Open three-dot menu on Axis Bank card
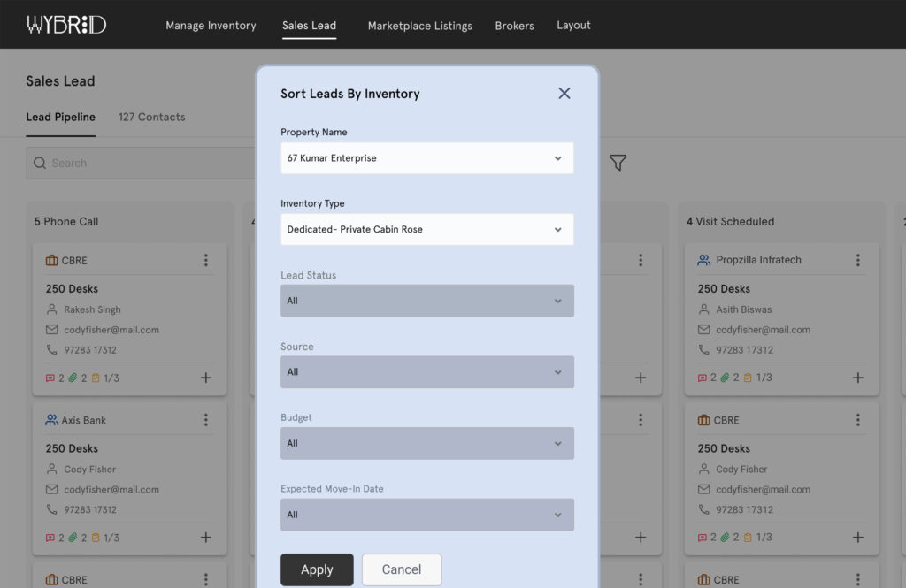Viewport: 906px width, 588px height. pos(205,420)
